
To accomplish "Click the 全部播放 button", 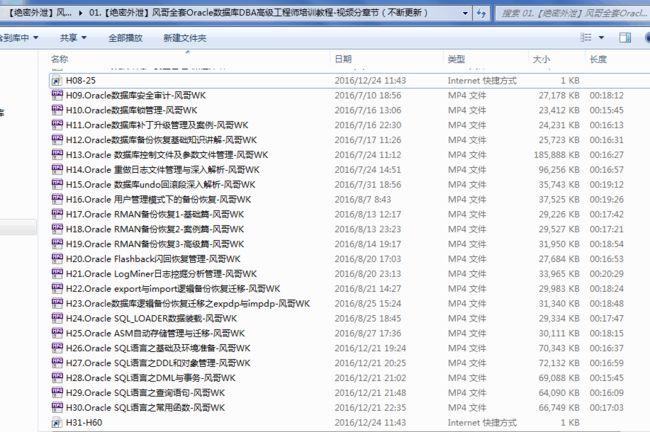I will (x=125, y=38).
